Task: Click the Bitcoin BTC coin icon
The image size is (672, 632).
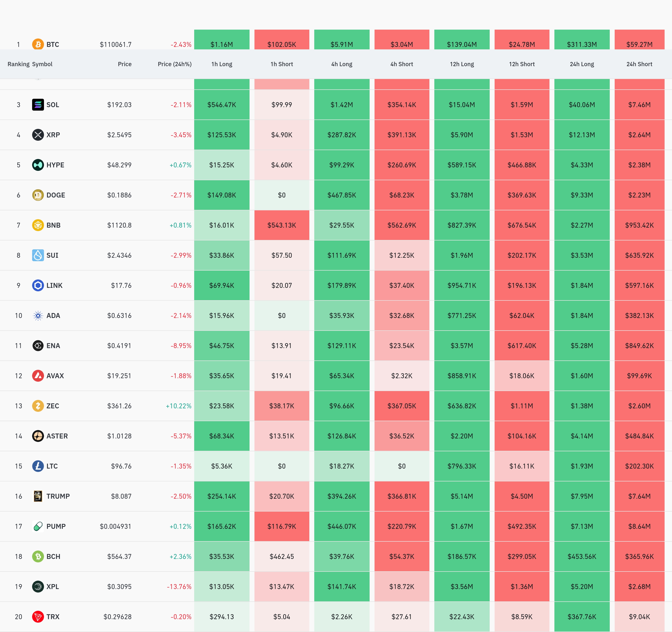Action: click(x=38, y=44)
